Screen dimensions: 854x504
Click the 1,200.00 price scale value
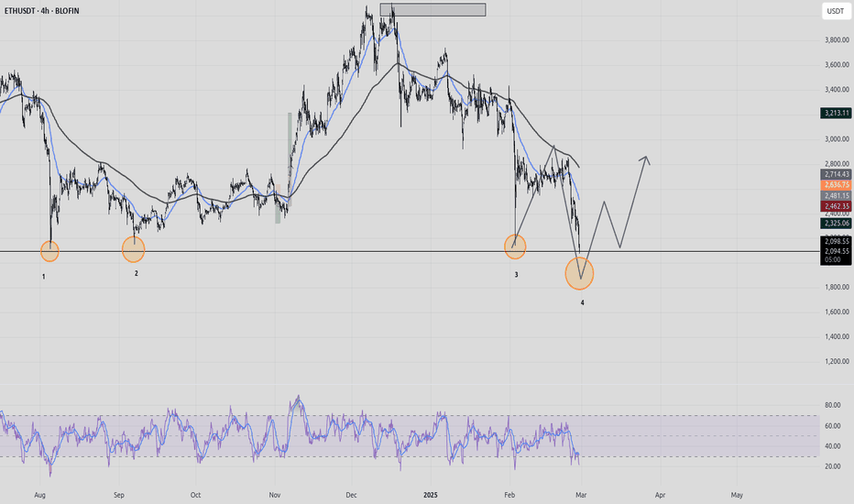pos(837,361)
